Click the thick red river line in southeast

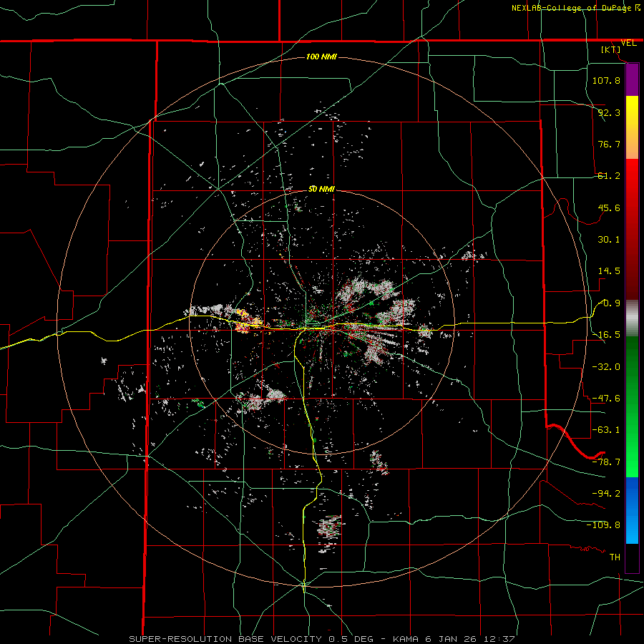click(x=575, y=443)
